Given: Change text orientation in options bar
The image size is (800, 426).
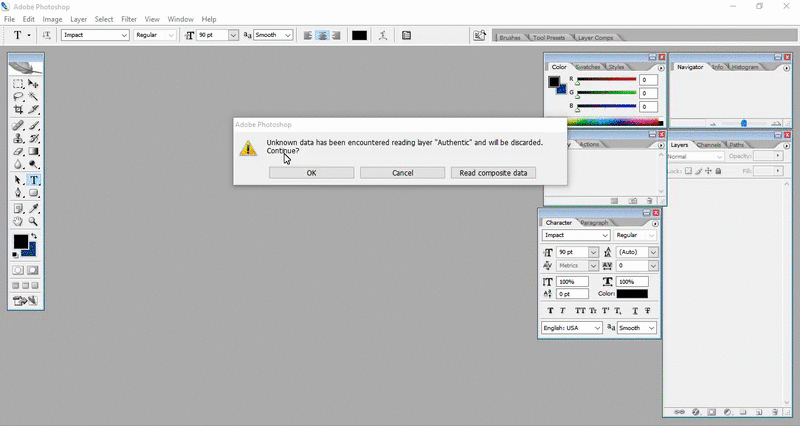Looking at the screenshot, I should tap(46, 35).
